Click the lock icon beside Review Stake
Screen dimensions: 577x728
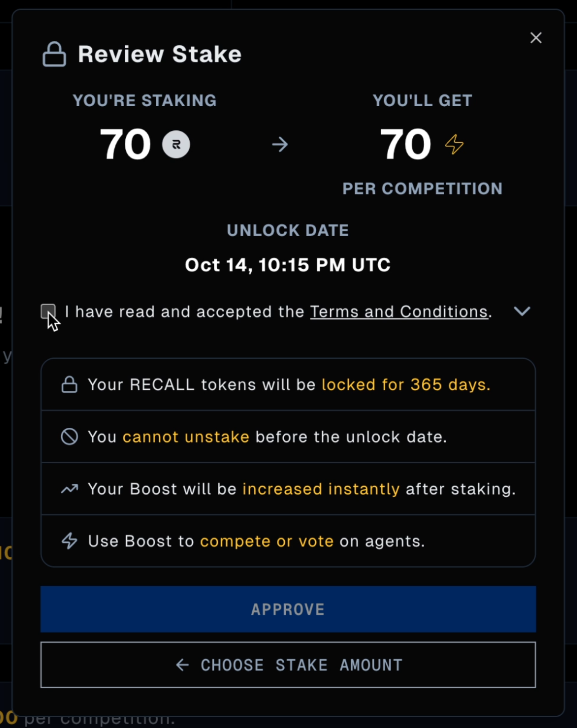coord(54,54)
